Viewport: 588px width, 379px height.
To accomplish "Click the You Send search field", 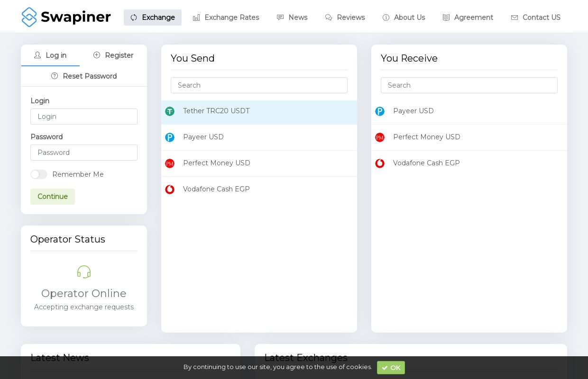I will pos(259,85).
